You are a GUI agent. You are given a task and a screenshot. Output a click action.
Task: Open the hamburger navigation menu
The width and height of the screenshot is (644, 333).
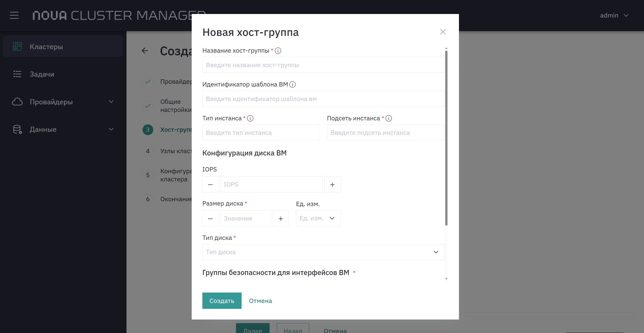tap(14, 15)
